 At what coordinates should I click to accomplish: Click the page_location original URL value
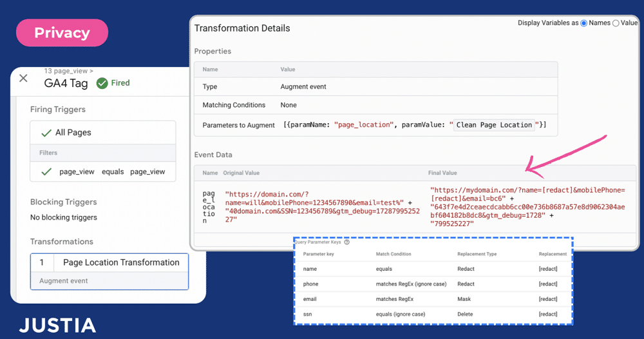coord(323,207)
